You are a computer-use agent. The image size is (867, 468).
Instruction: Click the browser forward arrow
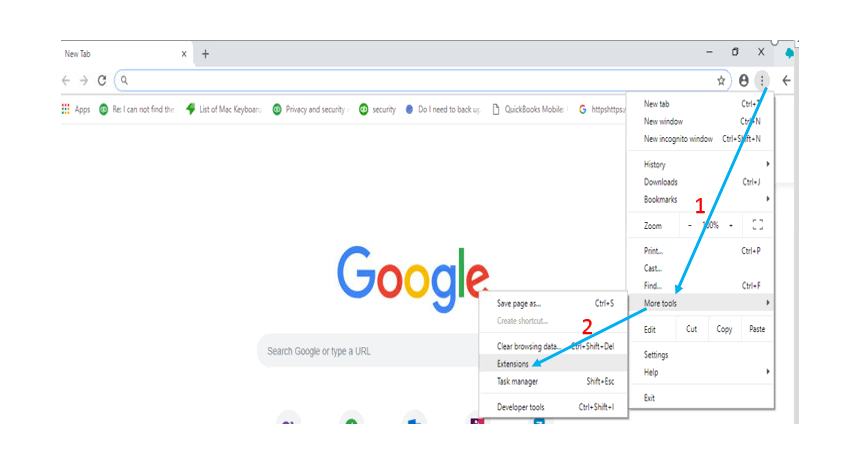pos(83,81)
